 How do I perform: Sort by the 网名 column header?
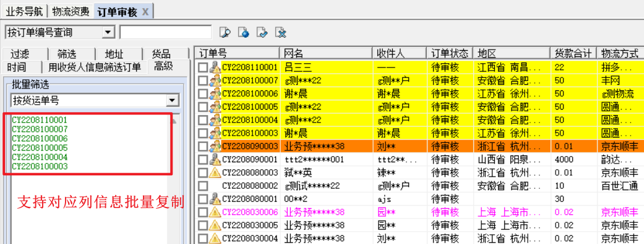click(327, 53)
